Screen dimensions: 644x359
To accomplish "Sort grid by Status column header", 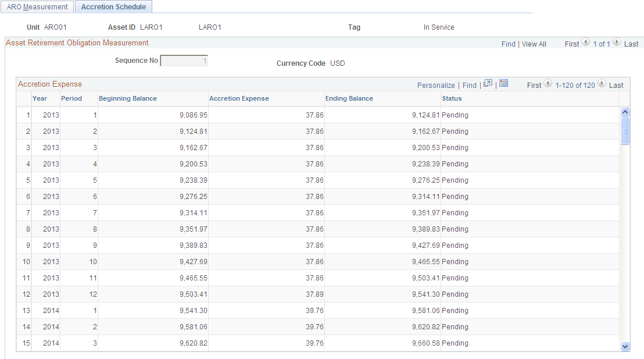I will [452, 98].
